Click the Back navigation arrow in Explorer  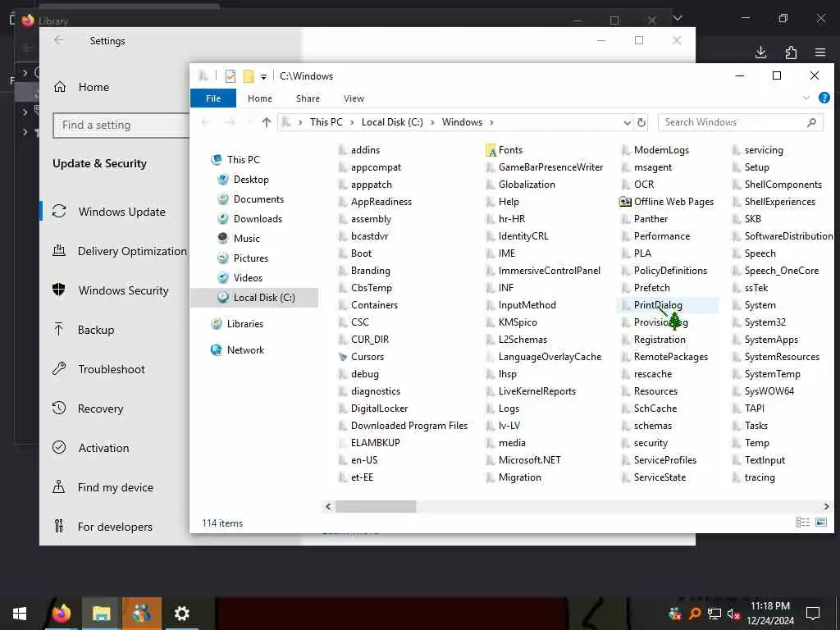[206, 122]
